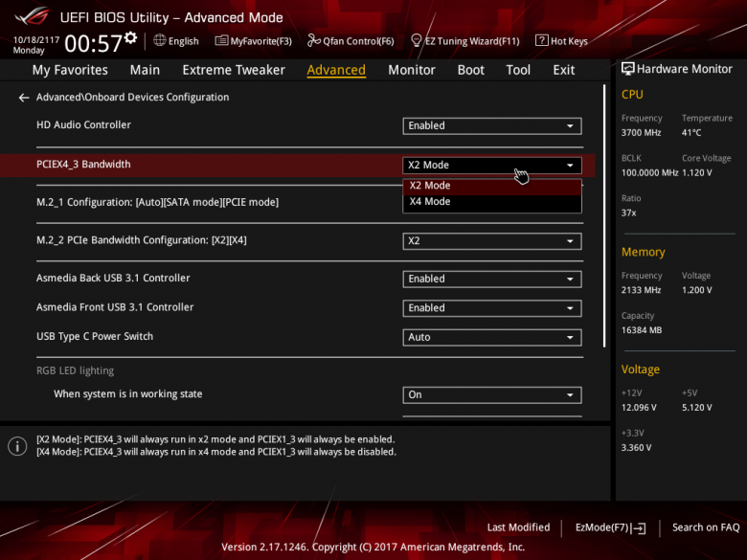Select PCIEX4_3 Bandwidth row label

(83, 165)
